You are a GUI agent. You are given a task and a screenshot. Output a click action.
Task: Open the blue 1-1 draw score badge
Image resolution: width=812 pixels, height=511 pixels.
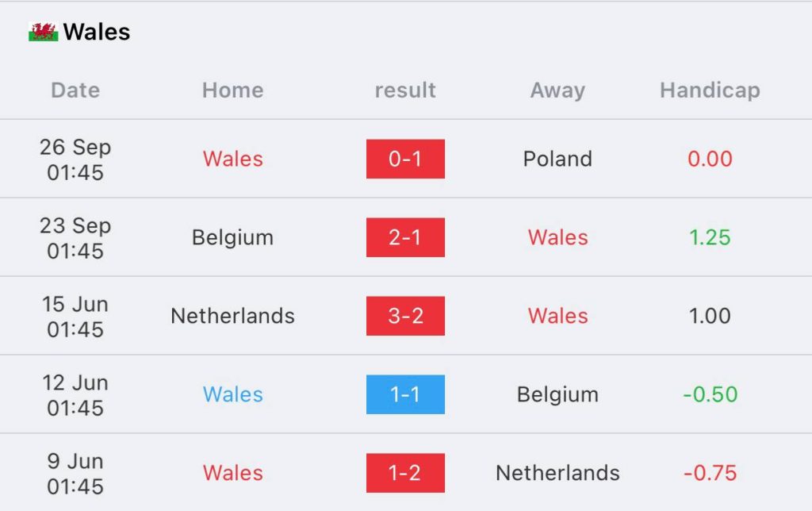pyautogui.click(x=405, y=394)
